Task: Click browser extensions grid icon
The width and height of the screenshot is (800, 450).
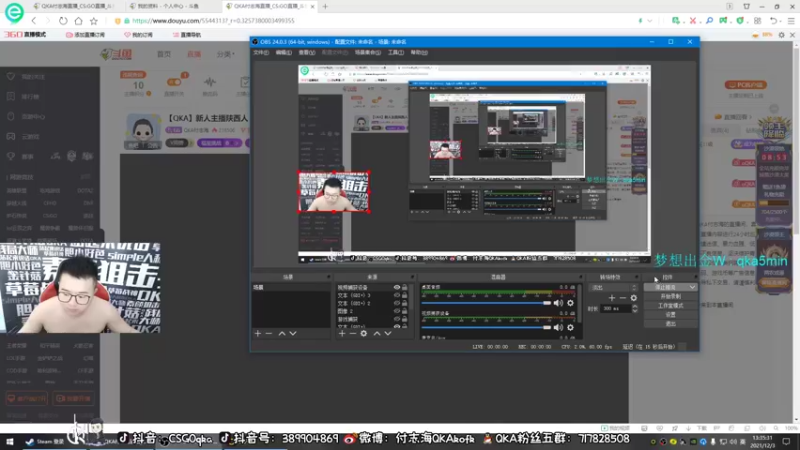Action: 758,21
